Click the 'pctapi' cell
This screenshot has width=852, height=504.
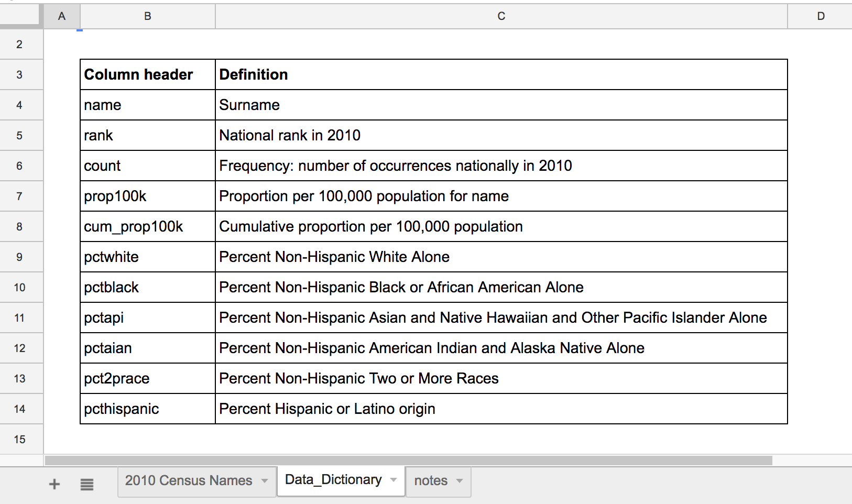[x=148, y=317]
